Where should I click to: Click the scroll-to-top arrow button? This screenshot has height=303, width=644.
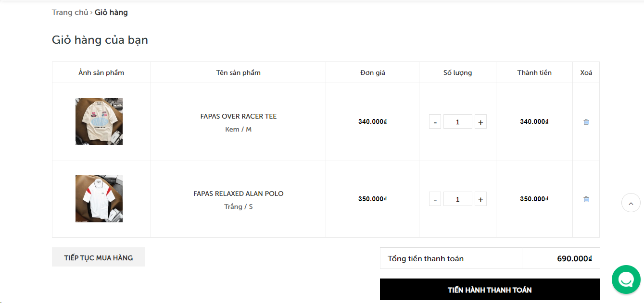[631, 203]
